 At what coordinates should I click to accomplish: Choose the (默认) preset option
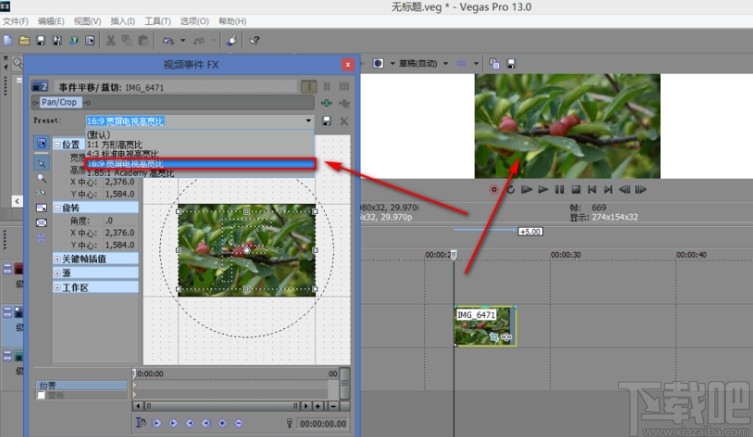pos(200,135)
